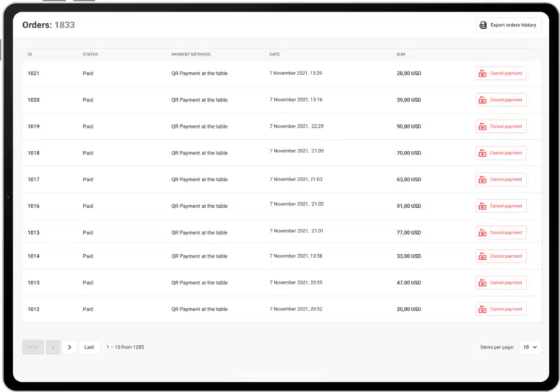Sort by the Status column header

coord(90,54)
